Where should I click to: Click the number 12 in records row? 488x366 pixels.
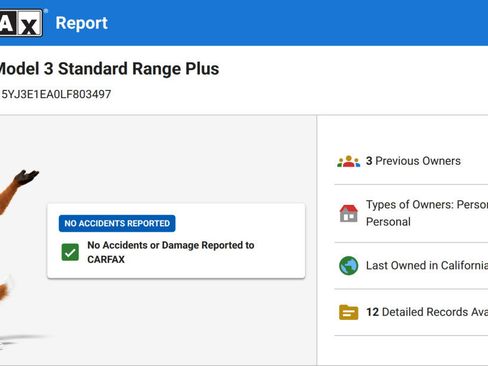click(x=372, y=312)
